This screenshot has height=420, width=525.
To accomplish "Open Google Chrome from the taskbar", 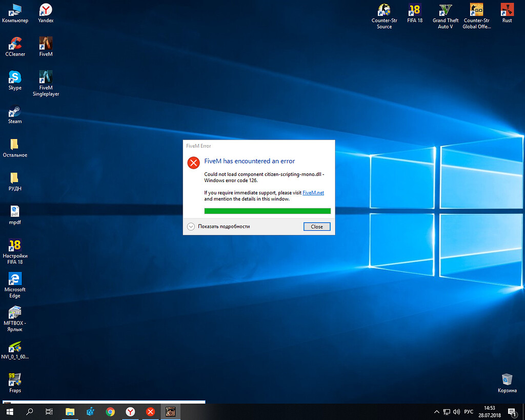I will [110, 411].
